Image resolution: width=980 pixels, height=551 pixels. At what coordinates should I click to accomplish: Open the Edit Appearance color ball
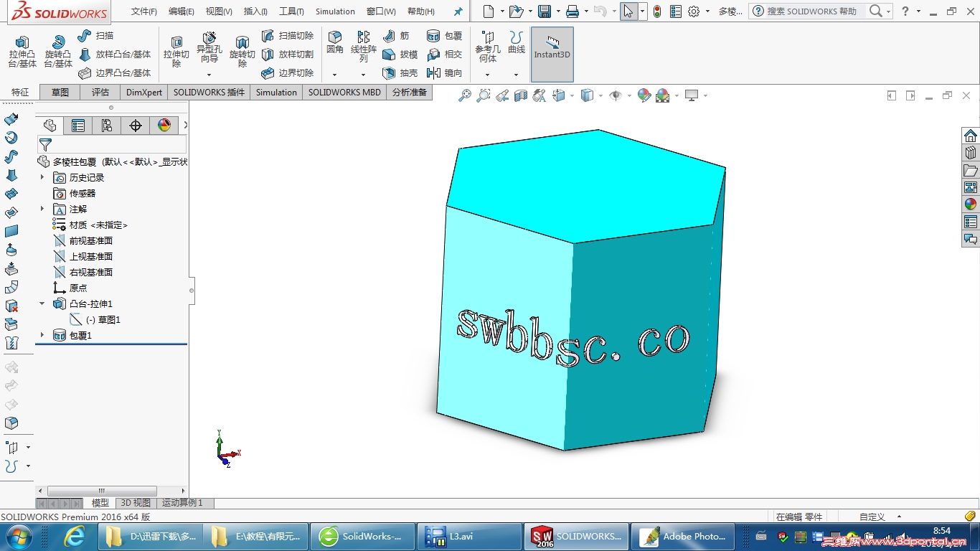pyautogui.click(x=644, y=95)
